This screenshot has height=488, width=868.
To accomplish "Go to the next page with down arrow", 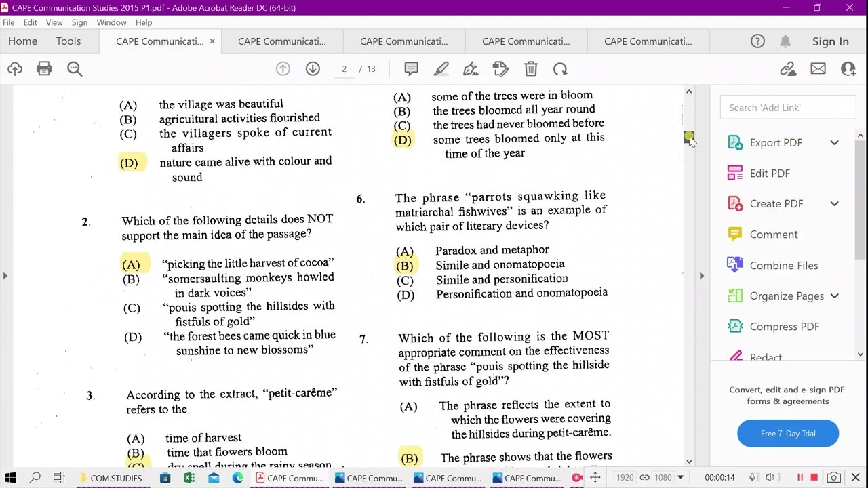I will click(x=313, y=68).
